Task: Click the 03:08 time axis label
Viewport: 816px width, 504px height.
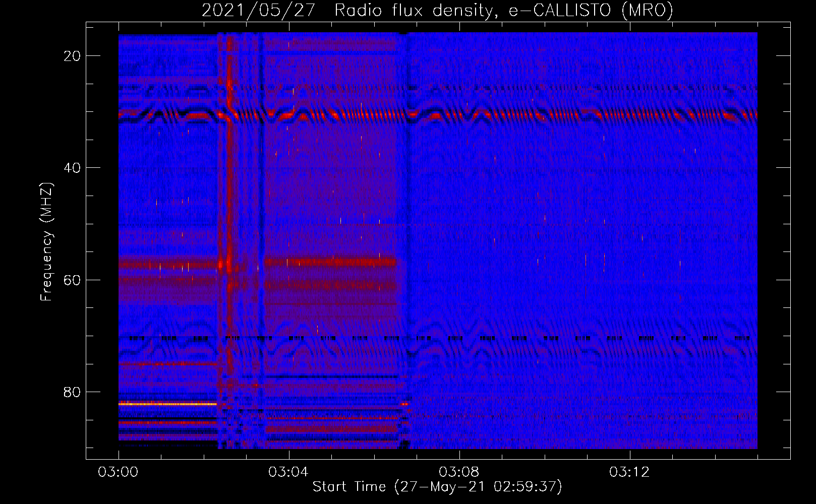Action: coord(459,472)
